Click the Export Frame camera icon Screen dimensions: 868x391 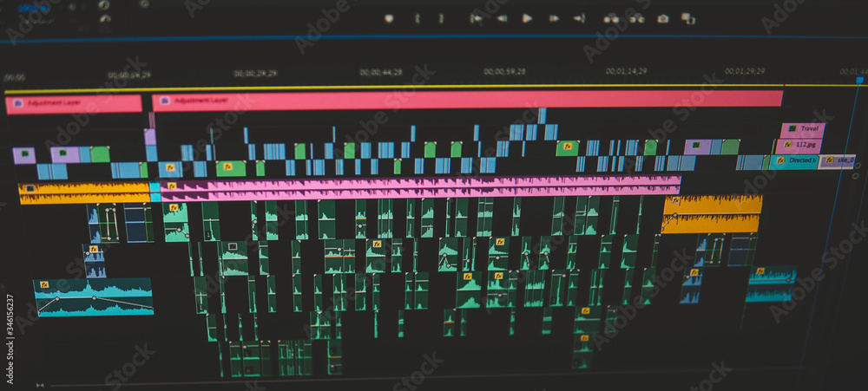662,18
